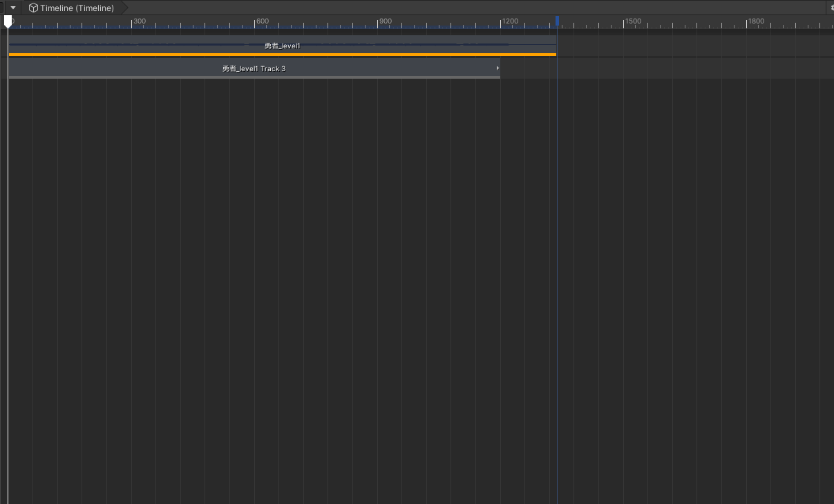
Task: Click frame 300 on the time ruler
Action: pyautogui.click(x=139, y=21)
